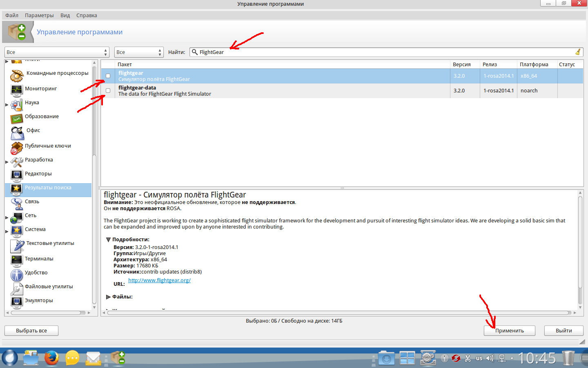The width and height of the screenshot is (588, 368).
Task: Select the Эмуляторы category
Action: coord(39,301)
